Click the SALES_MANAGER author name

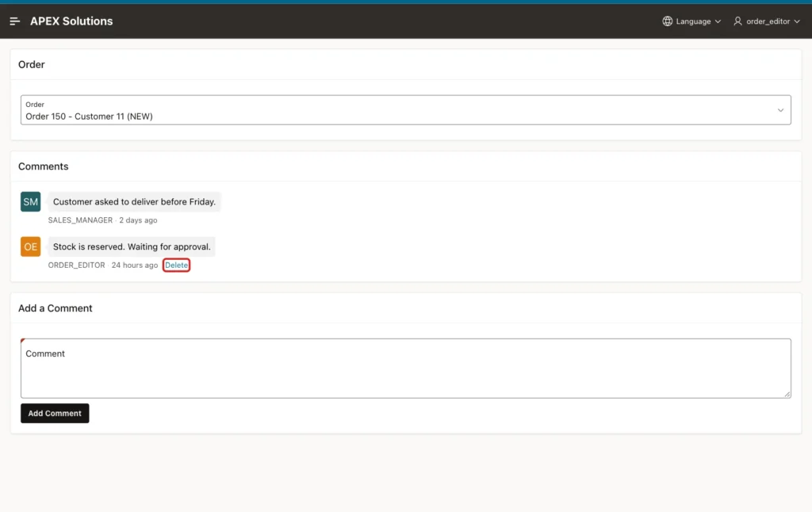point(80,220)
